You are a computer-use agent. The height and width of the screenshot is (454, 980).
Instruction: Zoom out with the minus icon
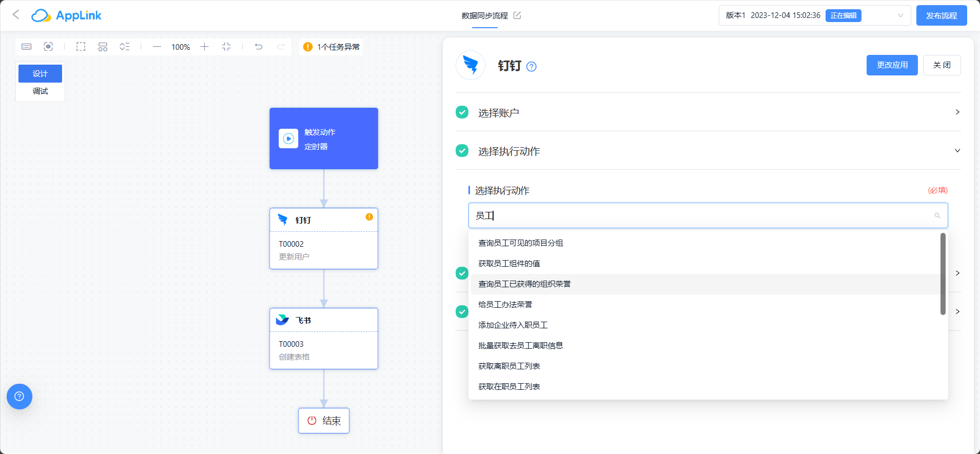point(157,47)
